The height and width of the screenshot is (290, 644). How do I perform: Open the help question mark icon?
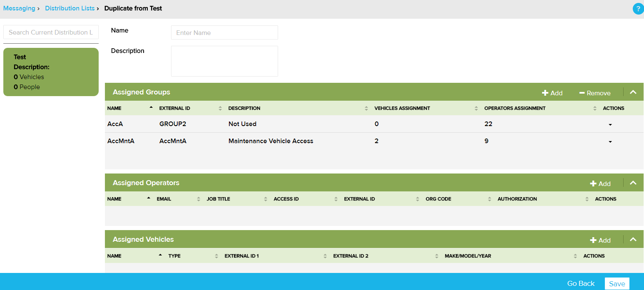click(x=638, y=9)
